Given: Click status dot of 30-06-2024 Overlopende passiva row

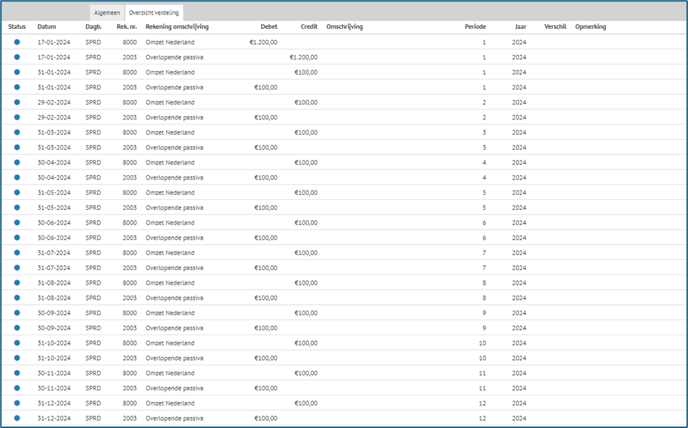Looking at the screenshot, I should (x=17, y=237).
